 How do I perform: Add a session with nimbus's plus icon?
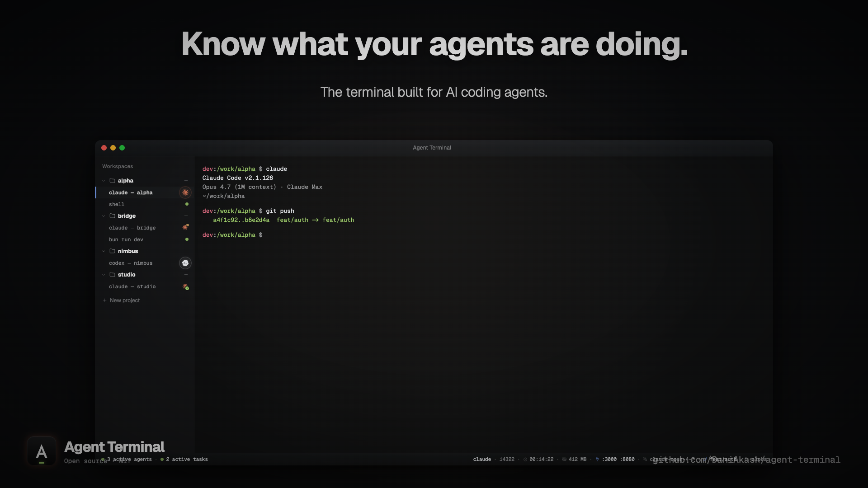pos(186,251)
